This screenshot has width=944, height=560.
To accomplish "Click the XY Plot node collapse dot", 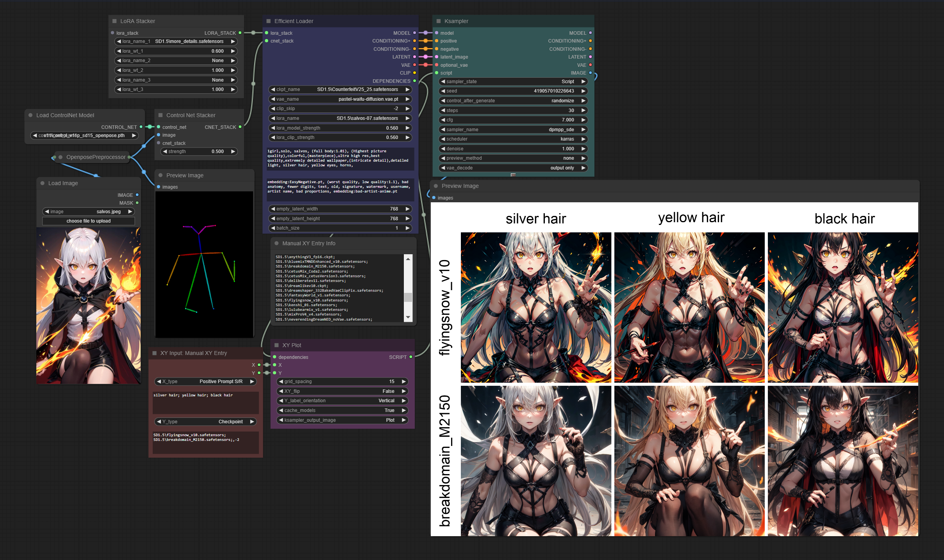I will 277,345.
